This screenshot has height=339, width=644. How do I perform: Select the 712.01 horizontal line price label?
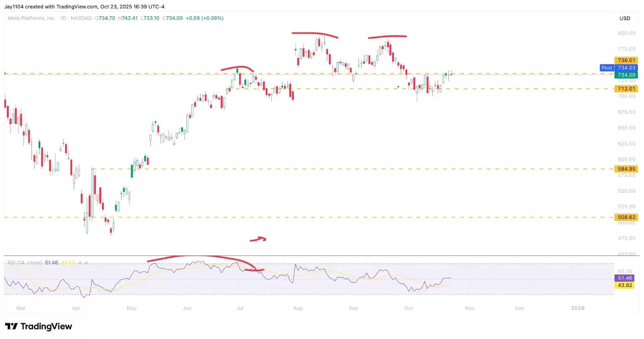[x=626, y=89]
